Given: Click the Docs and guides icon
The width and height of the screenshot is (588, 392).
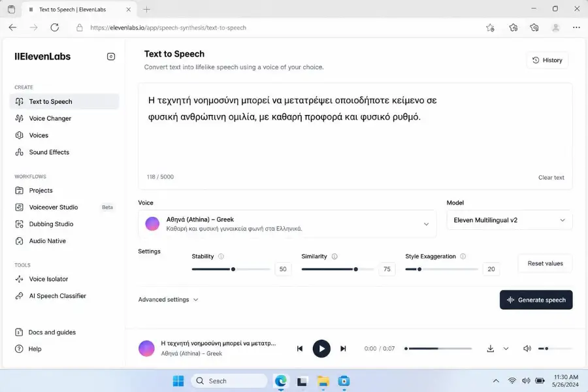Looking at the screenshot, I should click(19, 333).
